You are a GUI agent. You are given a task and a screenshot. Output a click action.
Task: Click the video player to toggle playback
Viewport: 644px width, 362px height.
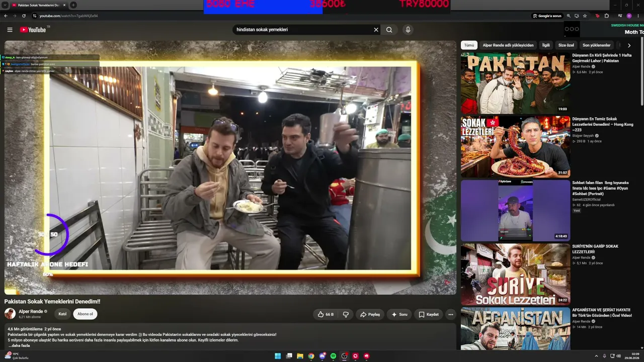(230, 167)
